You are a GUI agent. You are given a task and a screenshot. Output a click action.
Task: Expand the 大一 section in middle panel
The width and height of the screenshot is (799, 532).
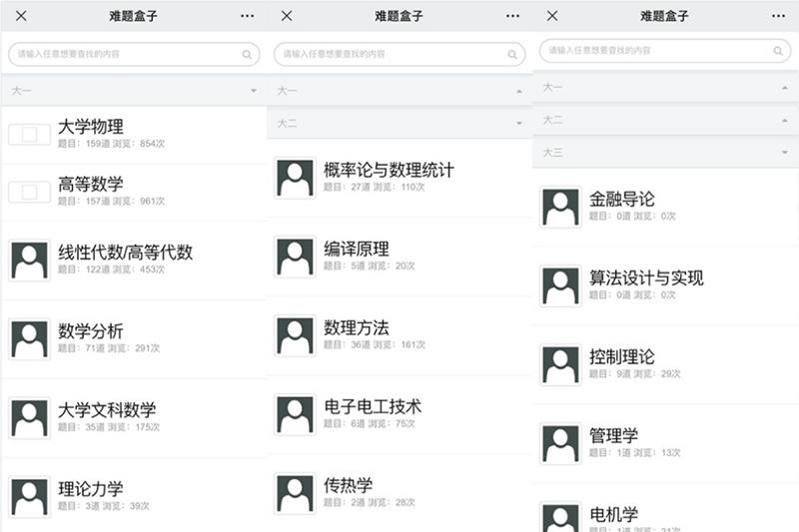tap(399, 91)
